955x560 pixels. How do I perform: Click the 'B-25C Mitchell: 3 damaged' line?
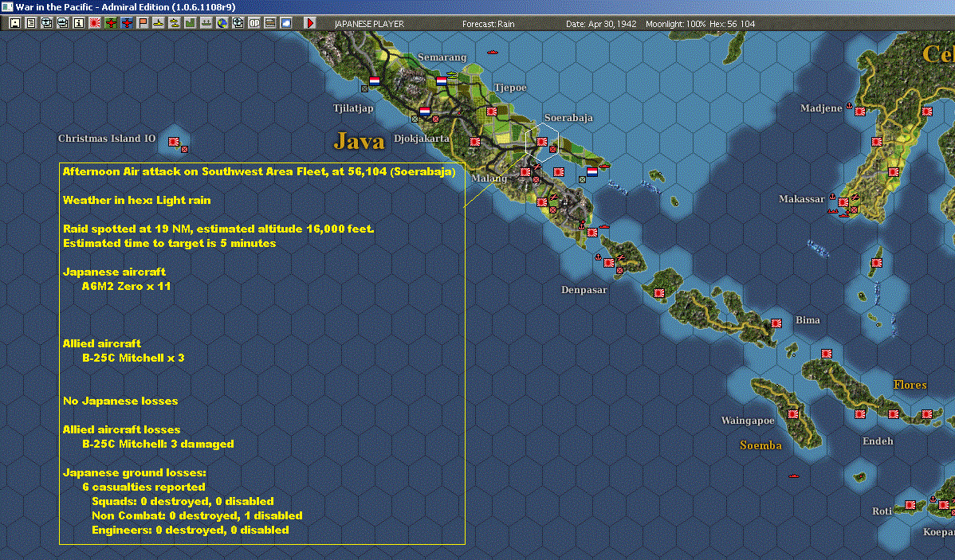[159, 444]
